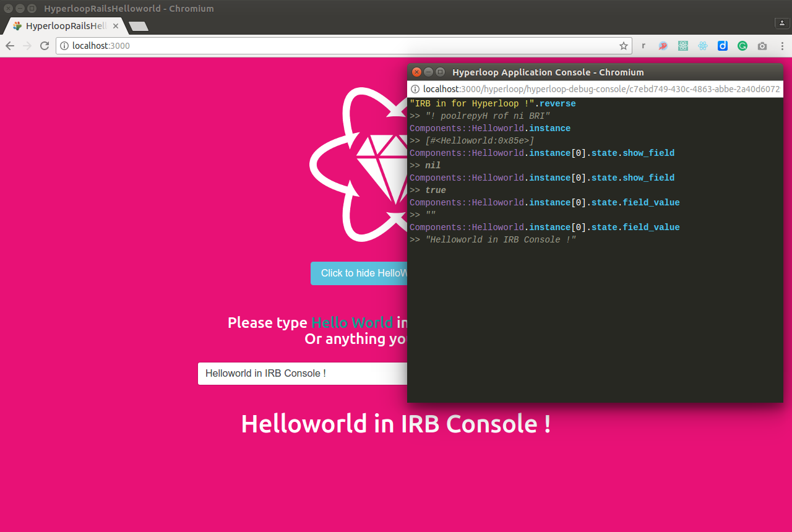792x532 pixels.
Task: Click the Hyperloop Application Console title bar
Action: pos(595,72)
